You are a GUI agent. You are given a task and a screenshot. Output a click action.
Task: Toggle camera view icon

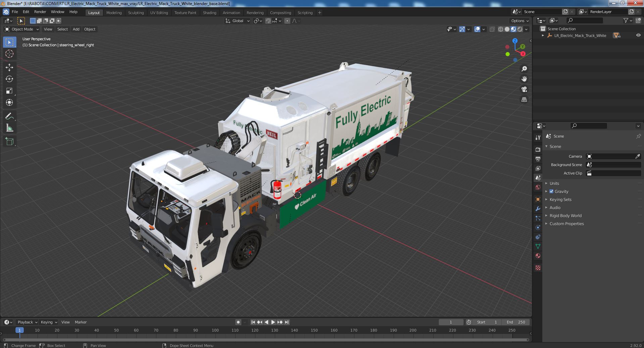(524, 89)
